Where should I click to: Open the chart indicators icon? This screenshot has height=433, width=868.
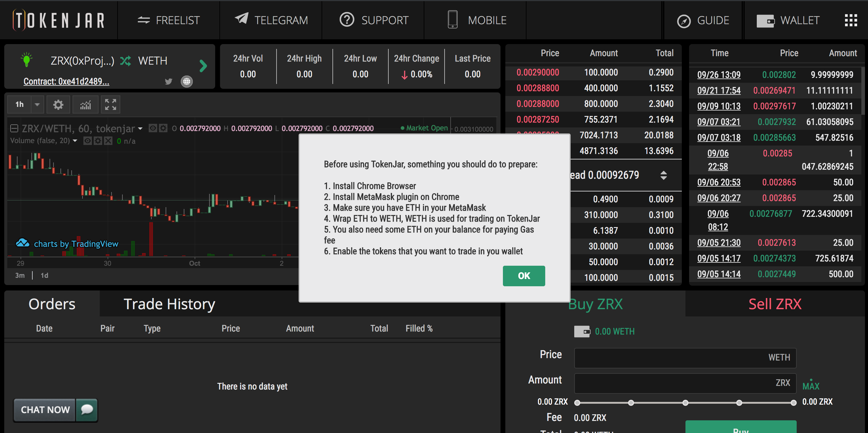point(86,104)
